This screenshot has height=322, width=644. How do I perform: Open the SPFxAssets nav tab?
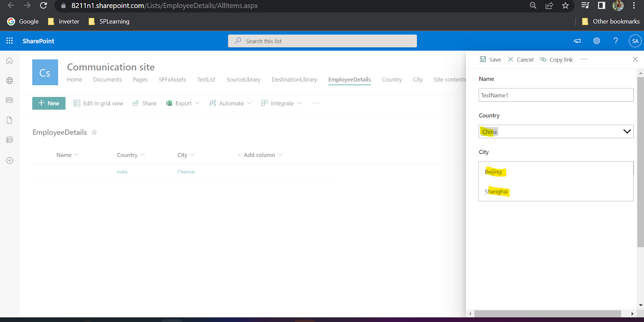[x=172, y=80]
